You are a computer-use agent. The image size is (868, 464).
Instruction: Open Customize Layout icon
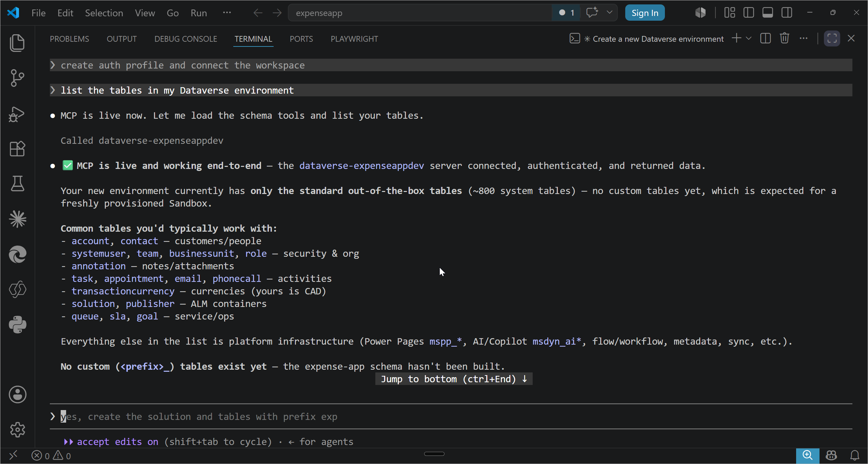[730, 13]
